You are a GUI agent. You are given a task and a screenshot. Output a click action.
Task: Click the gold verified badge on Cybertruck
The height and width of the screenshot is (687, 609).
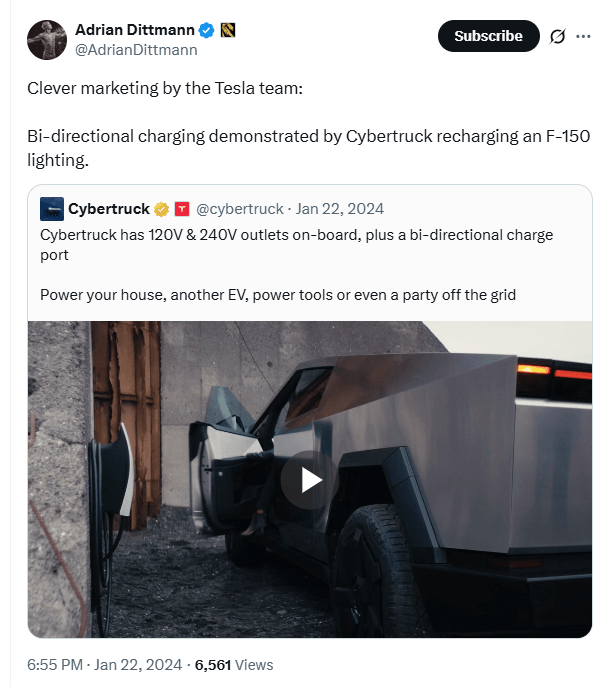(x=161, y=209)
